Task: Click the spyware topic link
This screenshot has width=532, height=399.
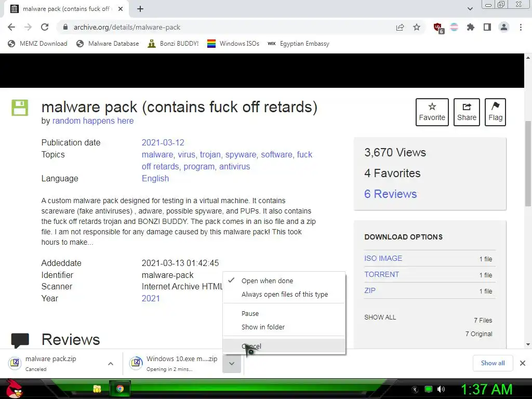Action: coord(241,154)
